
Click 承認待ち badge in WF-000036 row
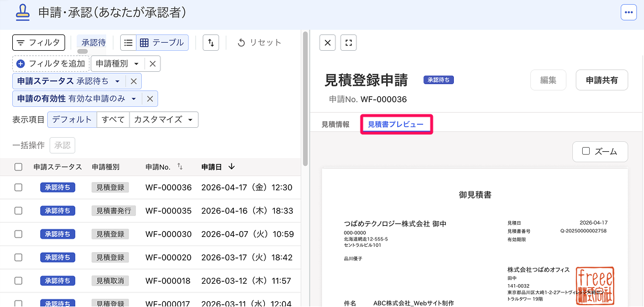coord(58,187)
